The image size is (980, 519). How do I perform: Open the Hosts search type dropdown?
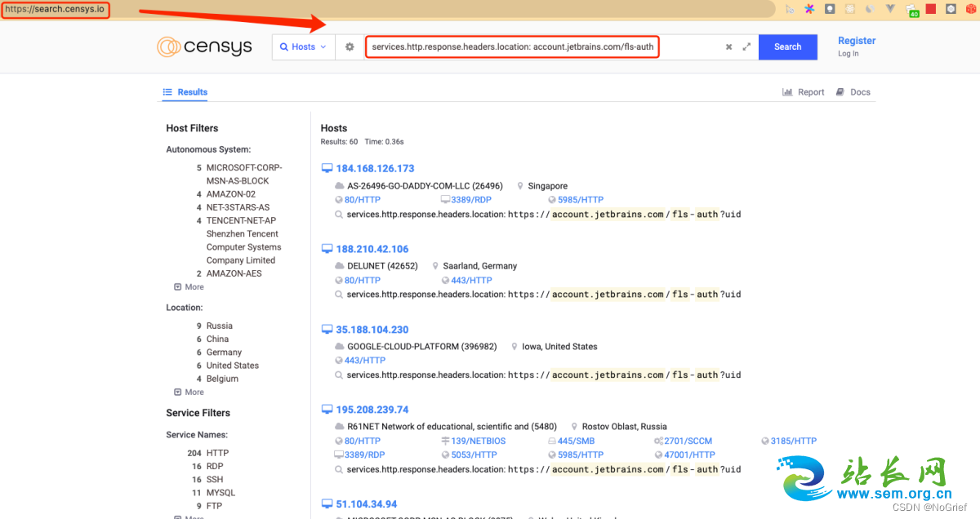click(x=303, y=47)
